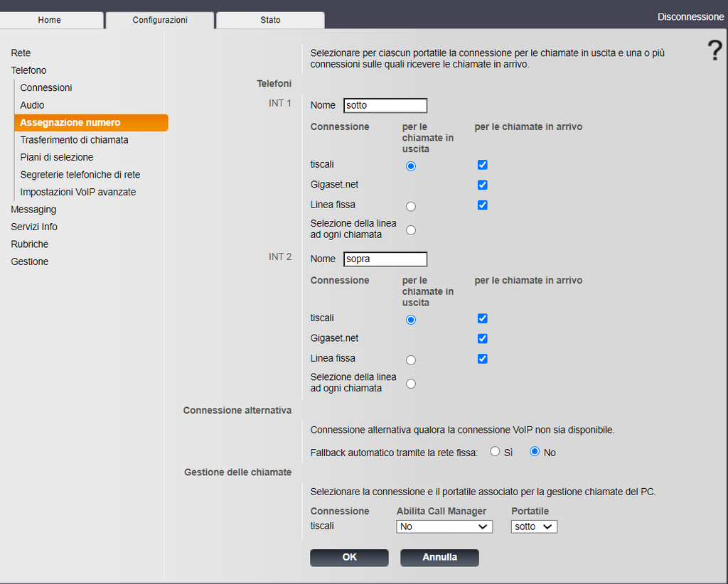This screenshot has height=584, width=728.
Task: Click the Disconnessione link
Action: point(690,17)
